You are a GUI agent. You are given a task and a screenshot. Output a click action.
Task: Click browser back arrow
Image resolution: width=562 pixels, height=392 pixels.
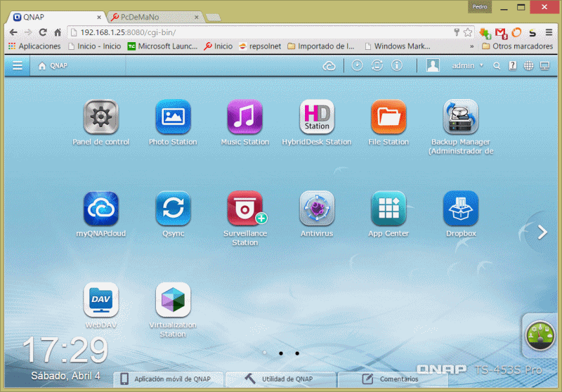click(x=13, y=32)
